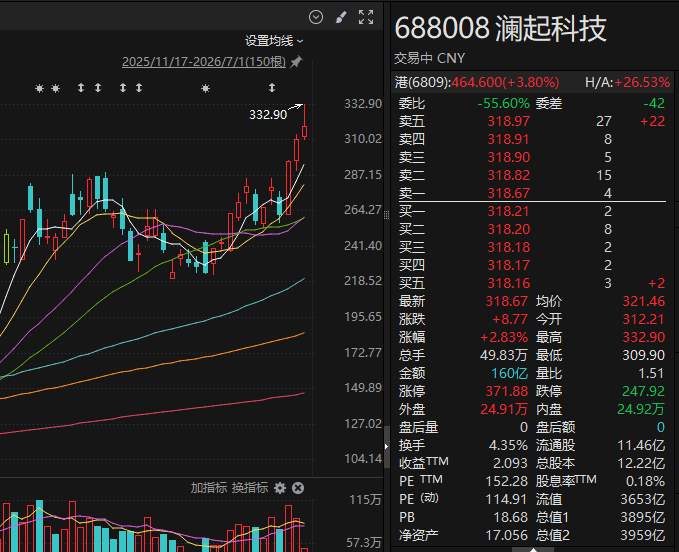
Task: Close the volume indicator panel
Action: click(298, 488)
